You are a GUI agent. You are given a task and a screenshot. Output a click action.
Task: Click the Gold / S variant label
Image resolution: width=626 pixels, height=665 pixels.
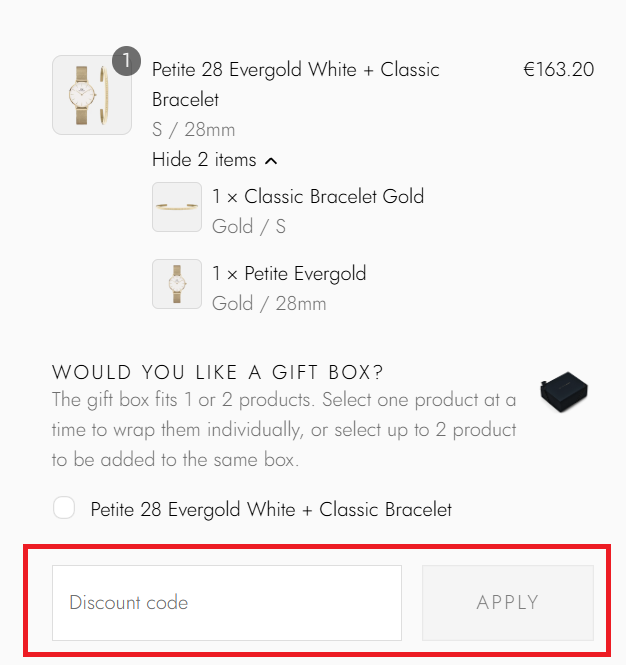249,226
